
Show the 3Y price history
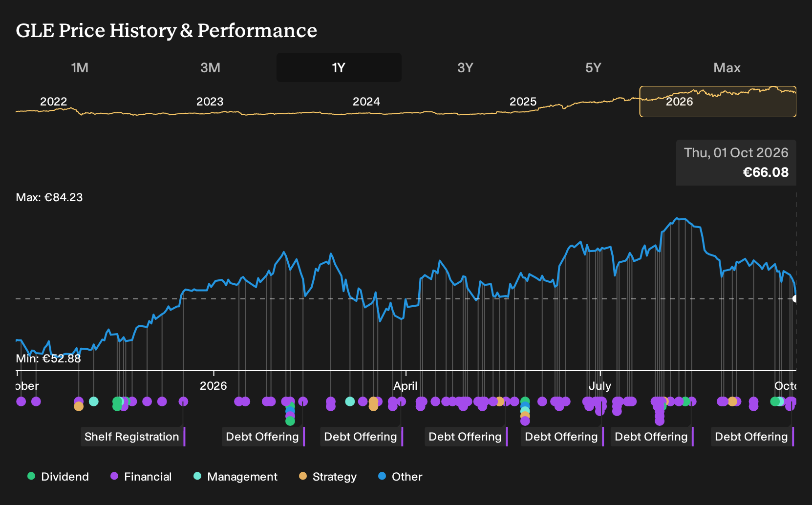(465, 67)
